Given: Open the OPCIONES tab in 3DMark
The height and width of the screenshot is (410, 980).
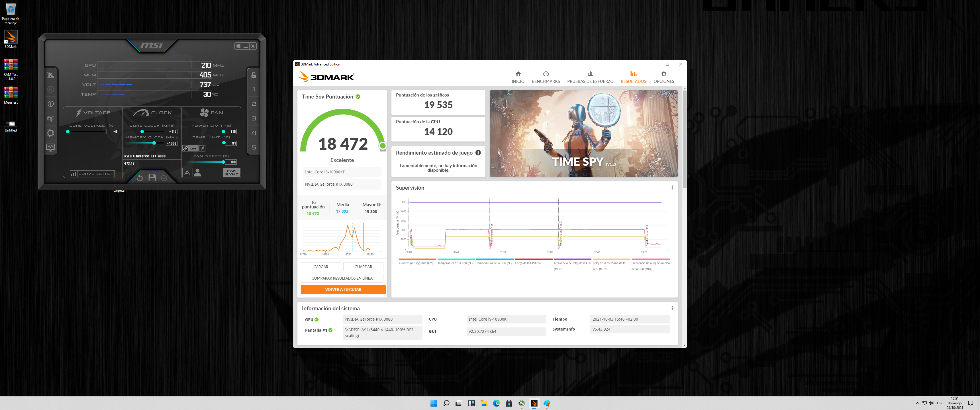Looking at the screenshot, I should pos(664,77).
